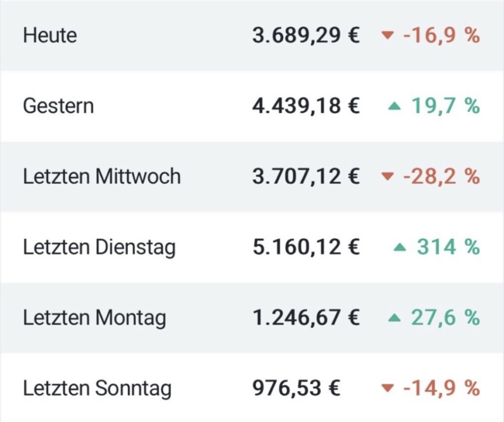Click the 3.689,29 € amount

click(x=306, y=35)
